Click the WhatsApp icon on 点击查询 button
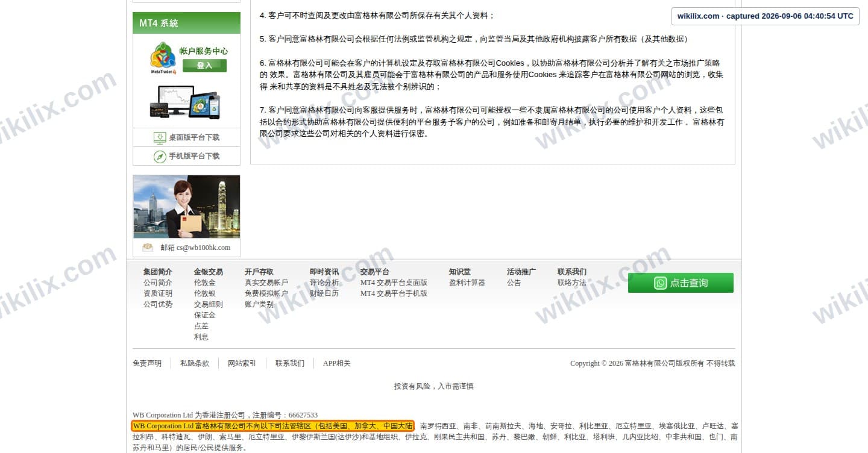Screen dimensions: 868x453 (x=661, y=283)
